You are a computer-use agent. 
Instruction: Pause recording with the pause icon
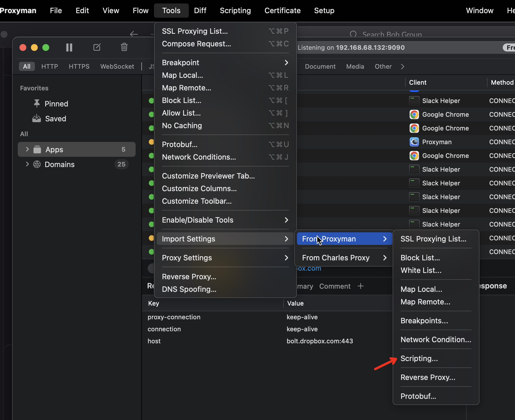(x=69, y=47)
